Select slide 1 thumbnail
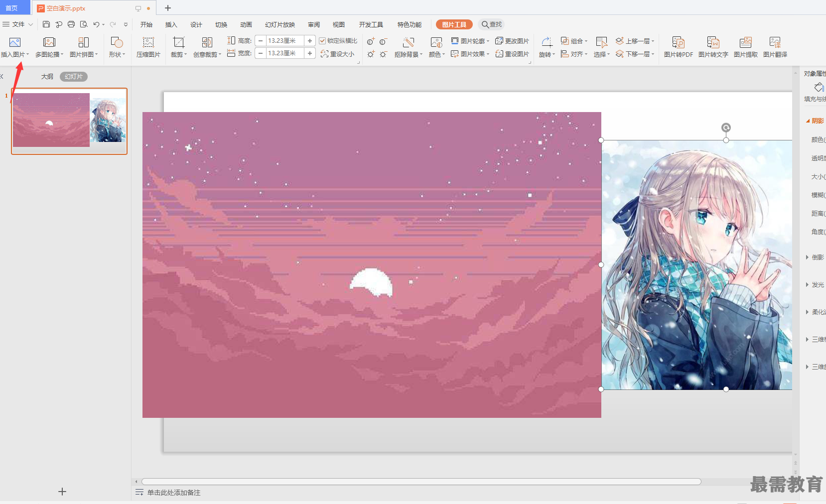Screen dimensions: 826x504 click(x=69, y=121)
